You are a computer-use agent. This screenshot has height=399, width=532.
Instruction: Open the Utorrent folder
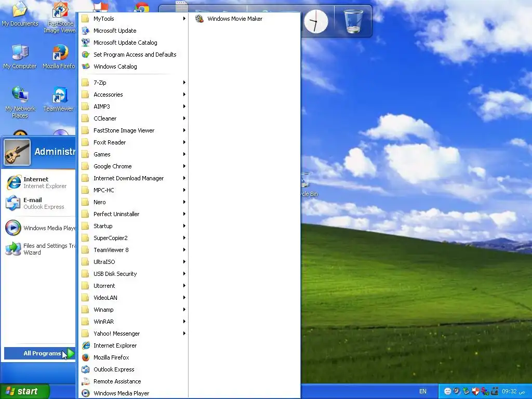[132, 286]
